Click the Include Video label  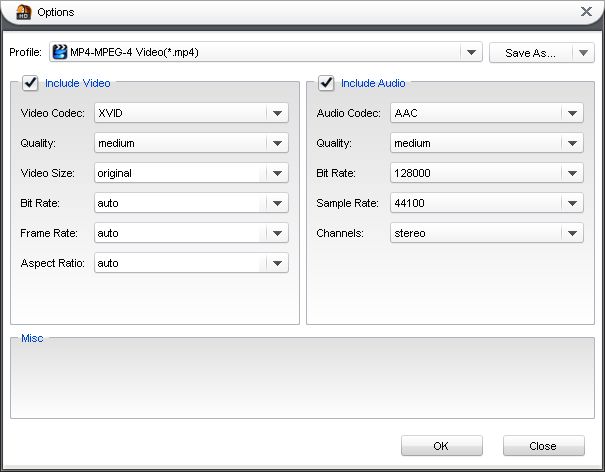pyautogui.click(x=78, y=83)
